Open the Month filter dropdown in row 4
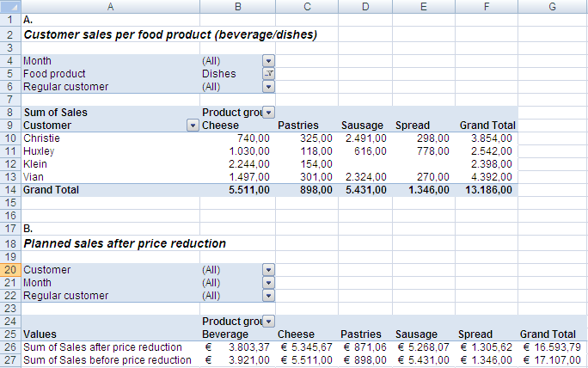Image resolution: width=588 pixels, height=368 pixels. point(268,61)
